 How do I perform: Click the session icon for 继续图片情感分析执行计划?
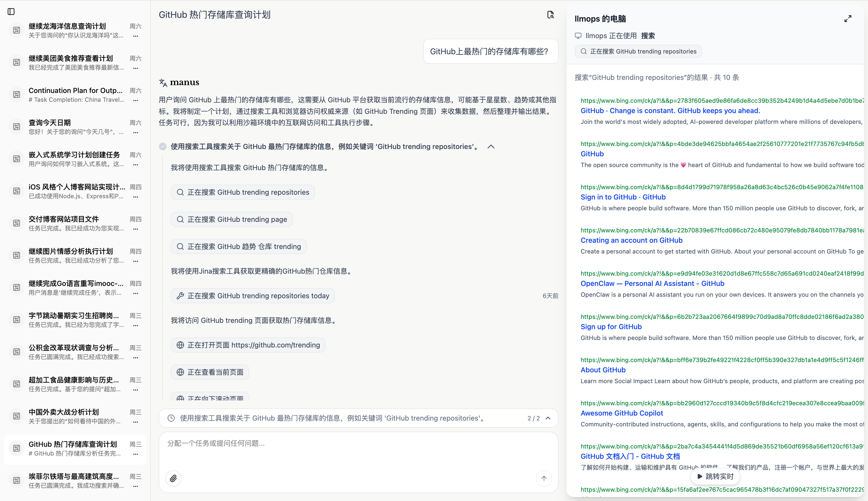17,255
